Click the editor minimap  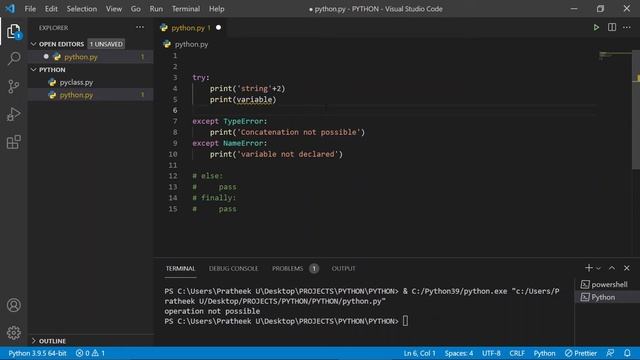615,56
